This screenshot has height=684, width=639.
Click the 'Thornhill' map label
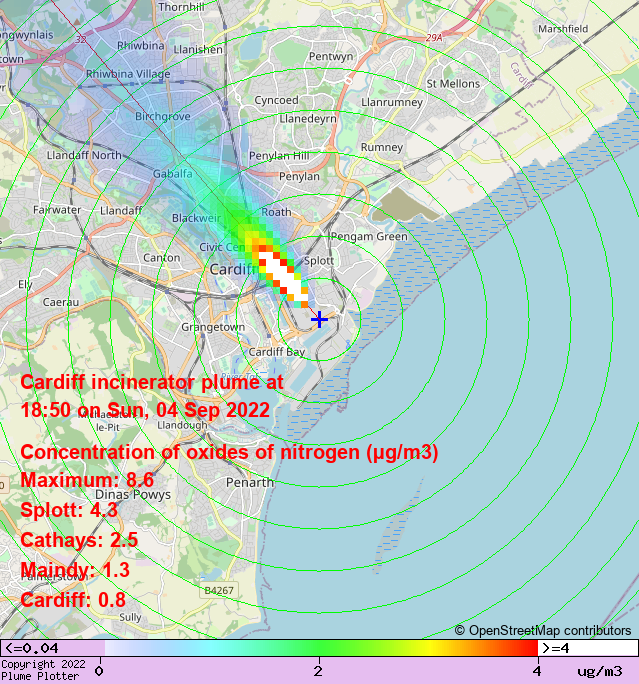(181, 7)
